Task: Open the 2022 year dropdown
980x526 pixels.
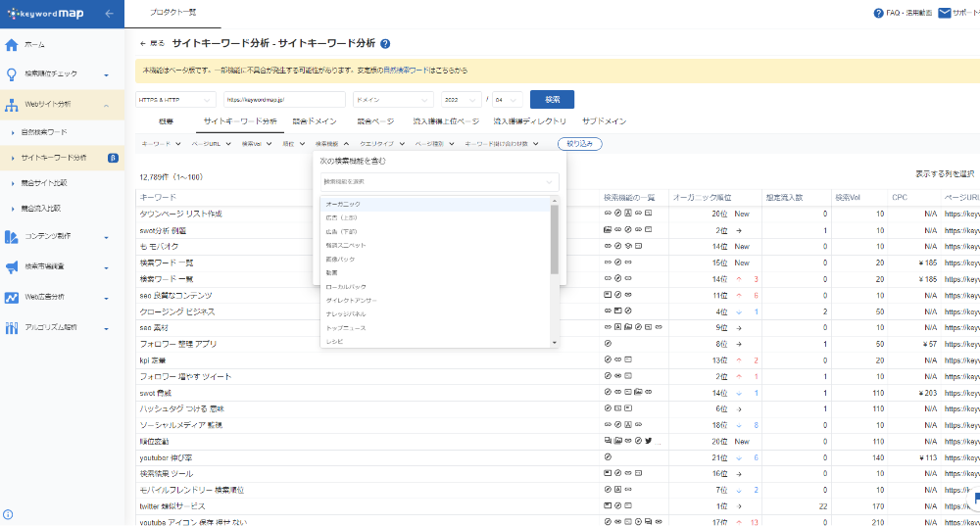Action: pos(462,100)
